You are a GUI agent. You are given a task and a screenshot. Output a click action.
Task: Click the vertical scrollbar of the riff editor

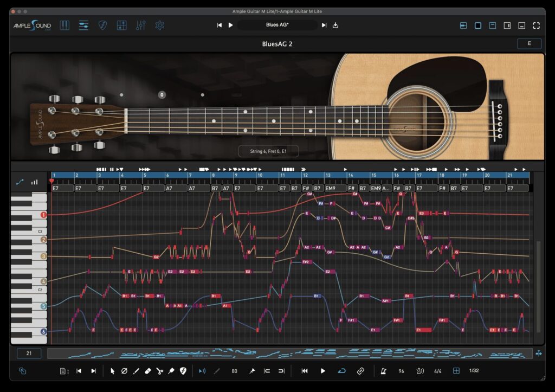(539, 286)
